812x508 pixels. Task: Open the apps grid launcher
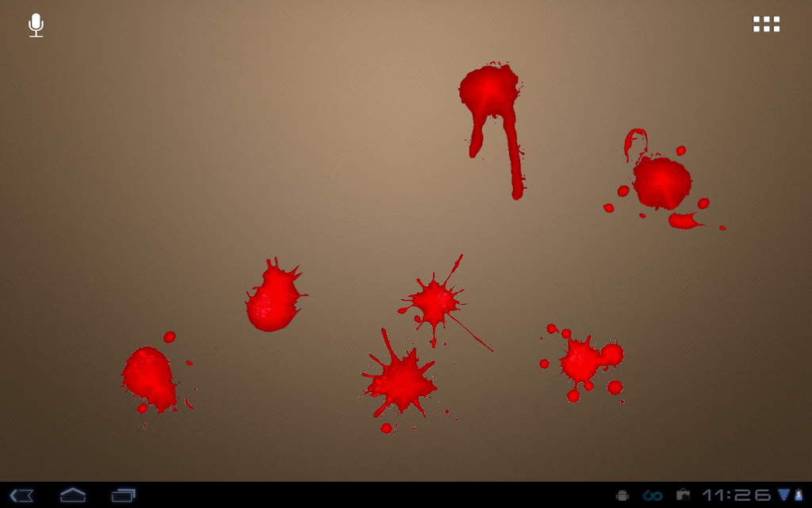767,24
